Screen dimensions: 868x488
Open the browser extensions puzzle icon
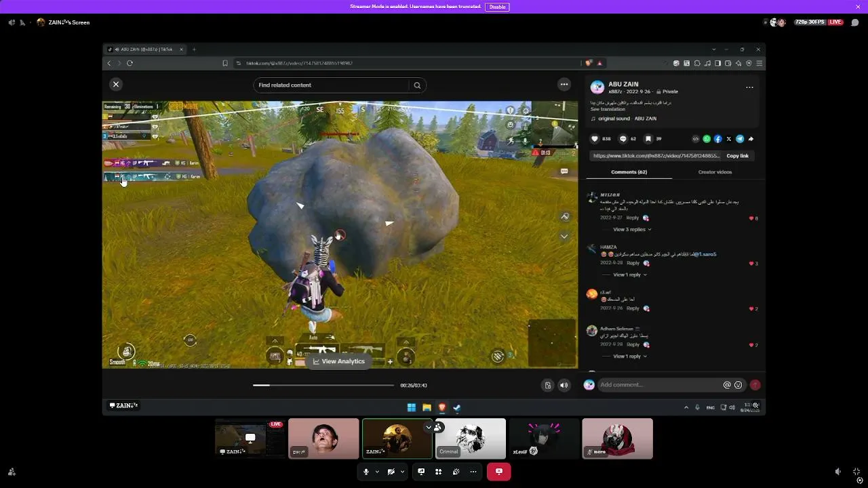(697, 63)
